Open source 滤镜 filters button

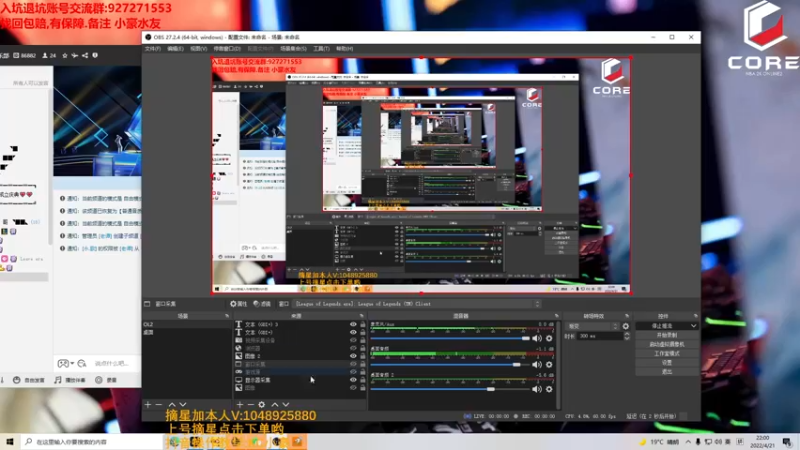tap(262, 304)
